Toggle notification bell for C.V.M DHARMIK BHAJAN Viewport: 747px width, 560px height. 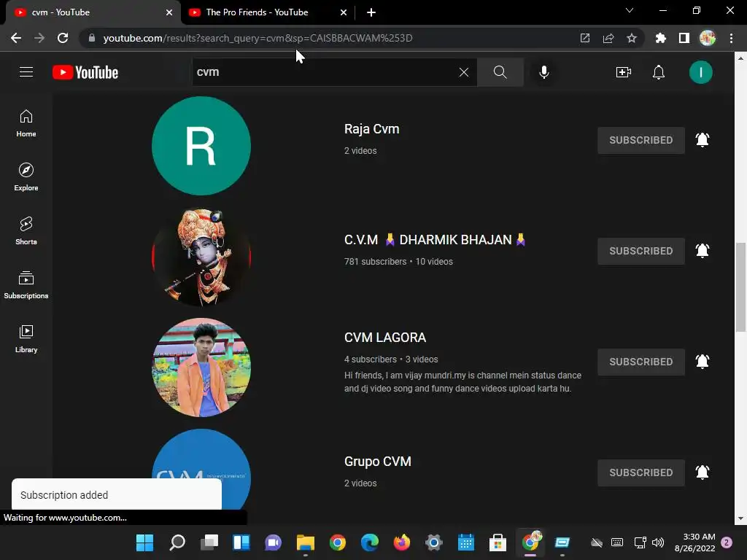click(703, 251)
